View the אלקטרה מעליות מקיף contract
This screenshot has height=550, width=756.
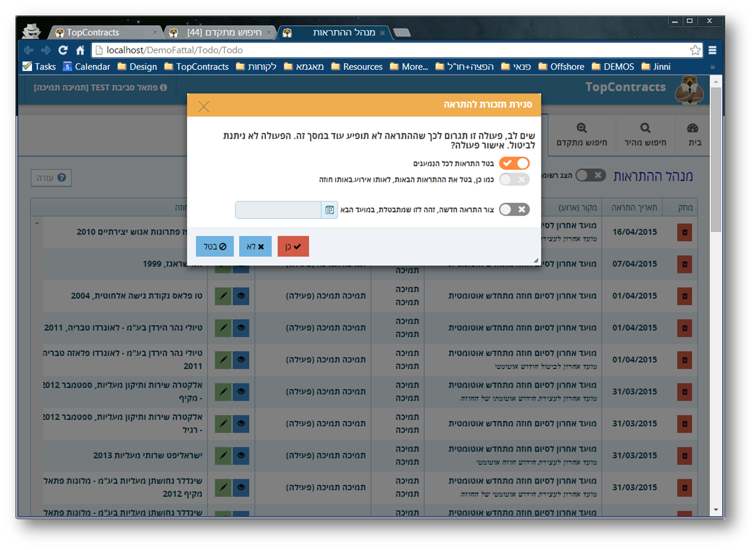(x=241, y=391)
